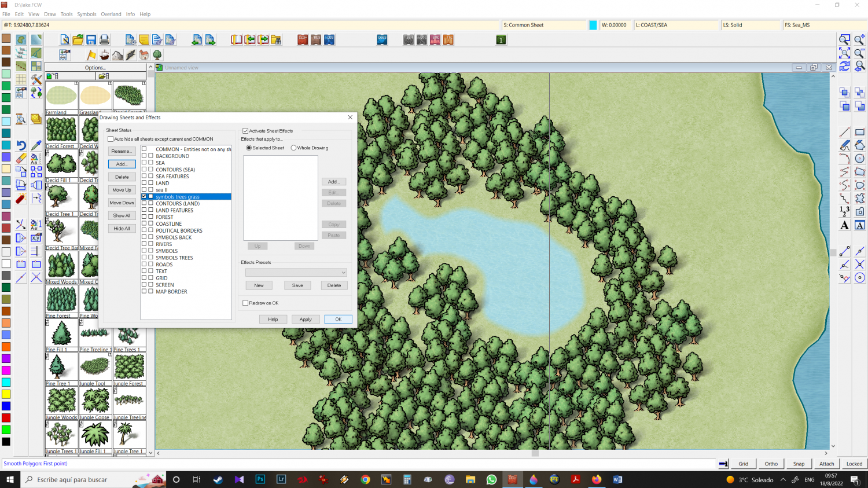Toggle Activate Sheet Effects checkbox

tap(245, 131)
